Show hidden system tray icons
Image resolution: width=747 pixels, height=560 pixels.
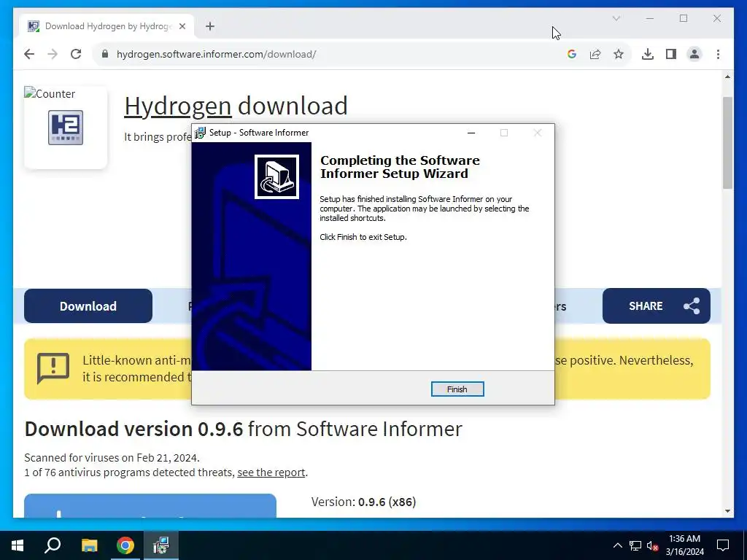point(617,545)
